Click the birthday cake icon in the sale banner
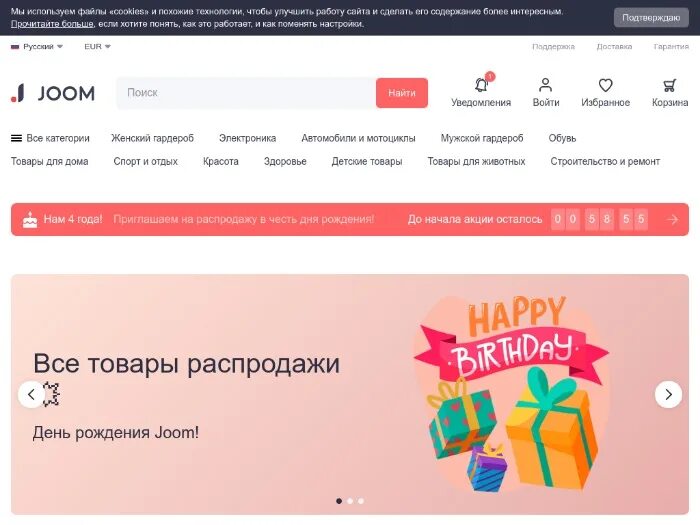Image resolution: width=700 pixels, height=525 pixels. point(30,220)
